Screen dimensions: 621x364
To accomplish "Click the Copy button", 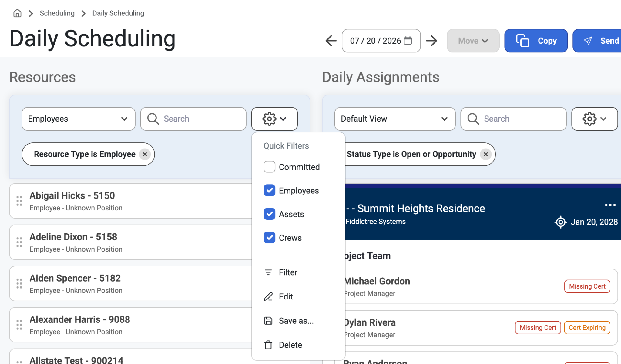I will pyautogui.click(x=536, y=41).
